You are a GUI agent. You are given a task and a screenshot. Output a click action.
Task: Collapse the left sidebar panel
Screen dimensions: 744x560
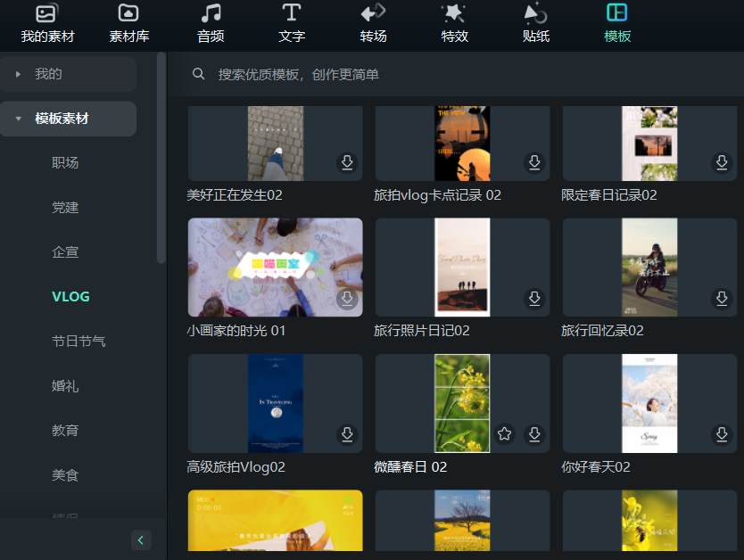141,539
